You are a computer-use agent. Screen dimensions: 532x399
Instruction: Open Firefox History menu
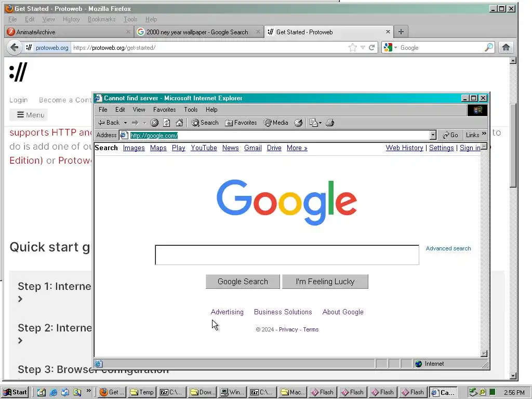pyautogui.click(x=71, y=19)
